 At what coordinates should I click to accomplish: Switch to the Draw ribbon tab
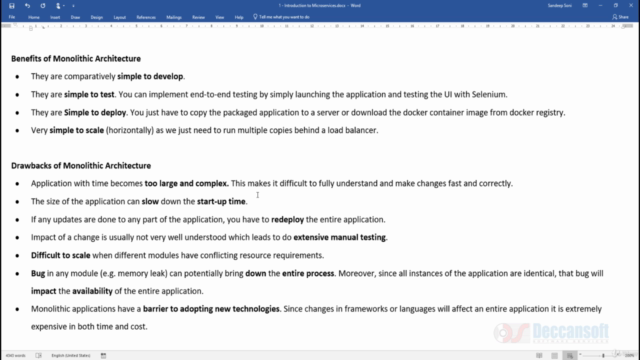point(76,17)
